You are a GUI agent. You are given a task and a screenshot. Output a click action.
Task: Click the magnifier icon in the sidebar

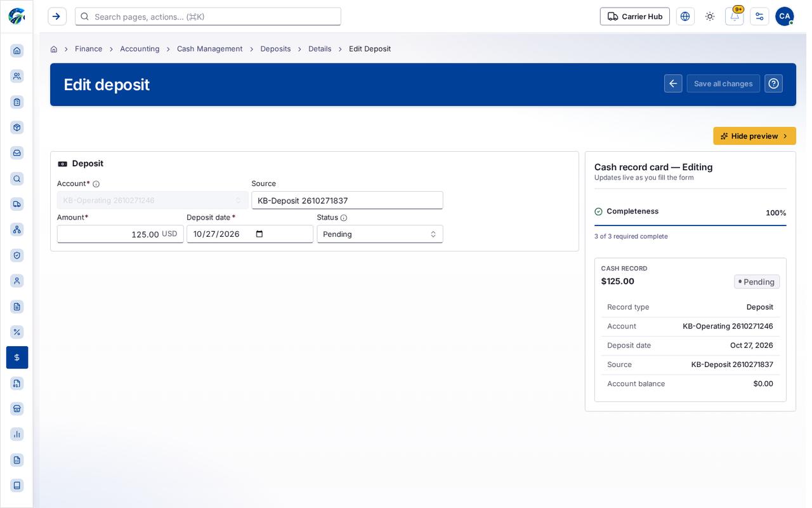17,178
